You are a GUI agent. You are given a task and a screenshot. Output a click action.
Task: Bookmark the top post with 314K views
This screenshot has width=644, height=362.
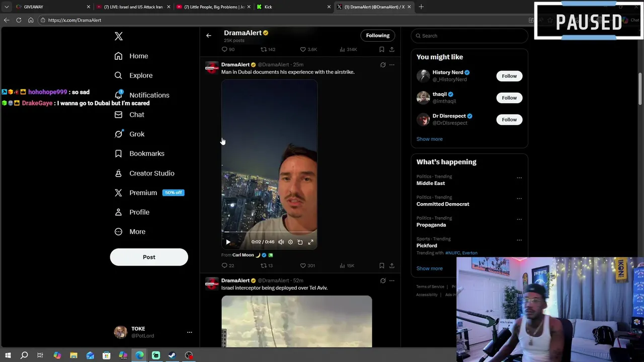382,49
